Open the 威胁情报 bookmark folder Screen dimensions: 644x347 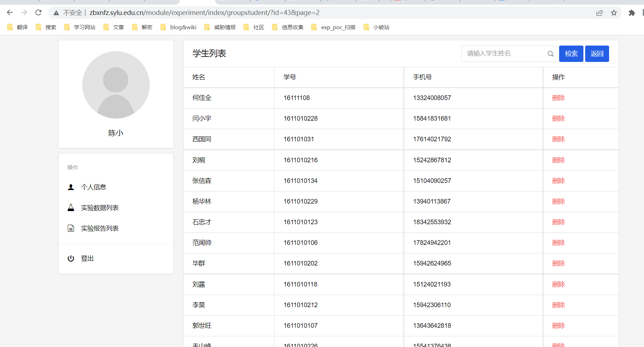point(220,27)
